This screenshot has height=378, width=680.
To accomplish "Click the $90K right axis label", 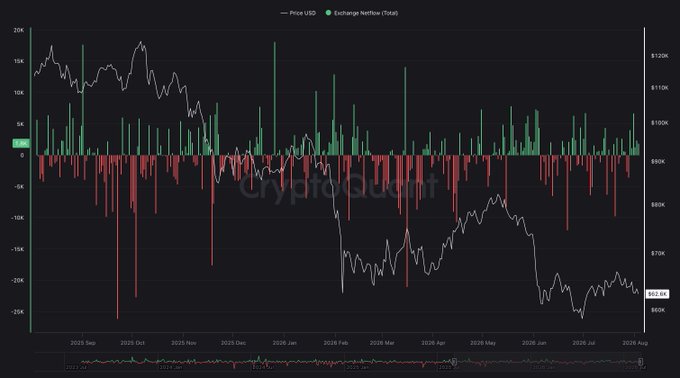I will point(658,161).
